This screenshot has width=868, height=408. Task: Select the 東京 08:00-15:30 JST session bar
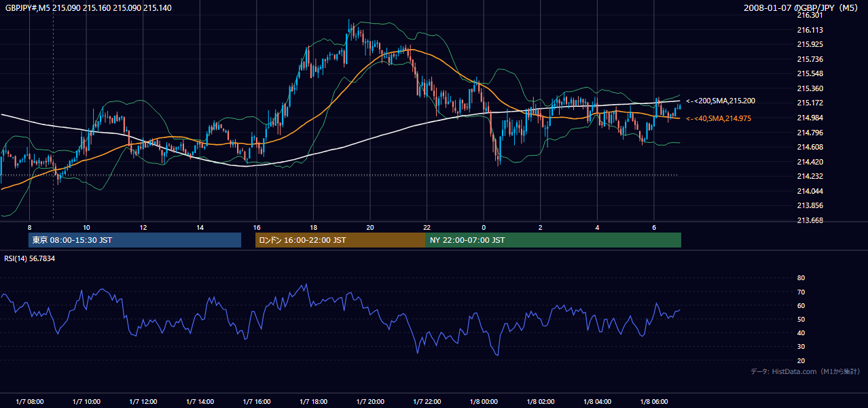coord(134,240)
